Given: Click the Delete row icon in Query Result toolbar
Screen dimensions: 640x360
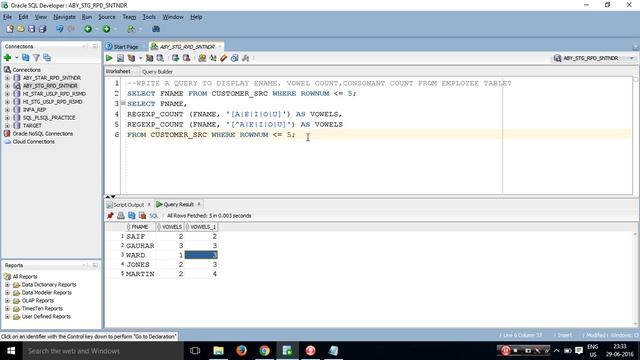Looking at the screenshot, I should [142, 216].
